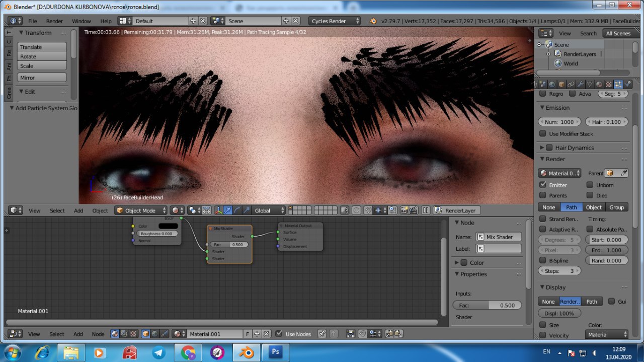644x362 pixels.
Task: Select shader nodes tree type icon
Action: (115, 334)
